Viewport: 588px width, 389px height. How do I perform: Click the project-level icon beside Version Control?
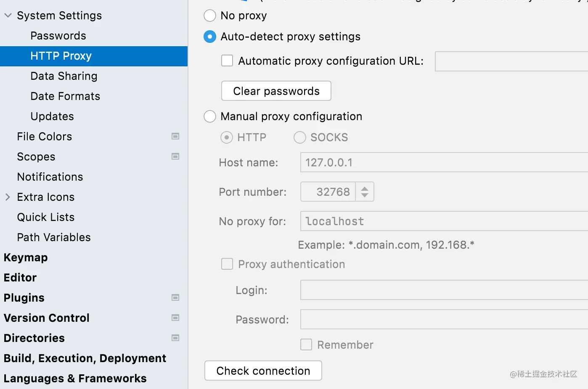(x=175, y=318)
